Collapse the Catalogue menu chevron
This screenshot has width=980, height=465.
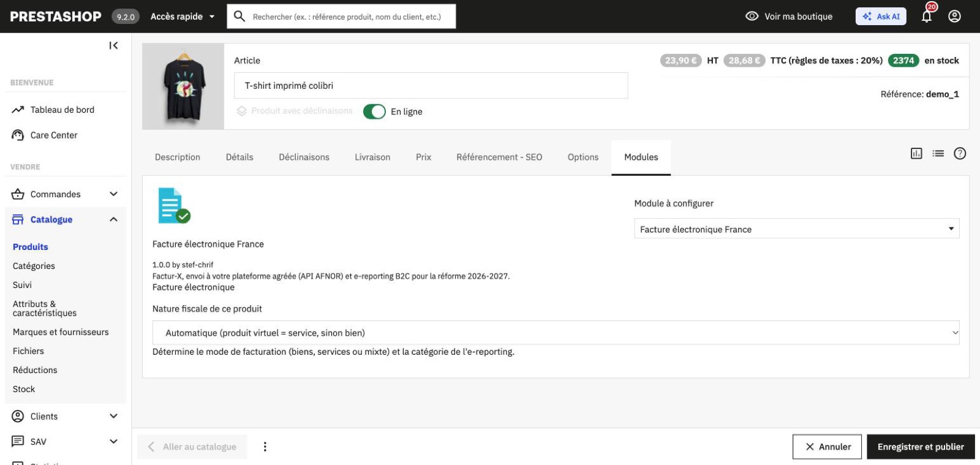click(113, 219)
